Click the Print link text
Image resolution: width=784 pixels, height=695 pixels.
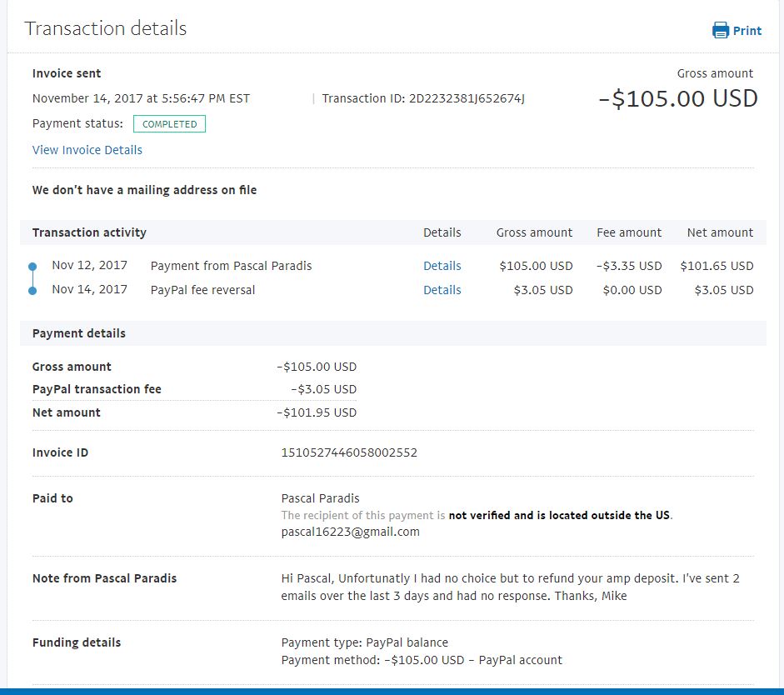tap(747, 31)
